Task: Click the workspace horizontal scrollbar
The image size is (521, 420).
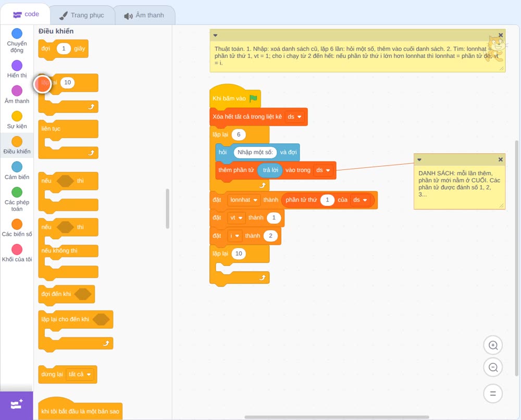Action: click(337, 417)
